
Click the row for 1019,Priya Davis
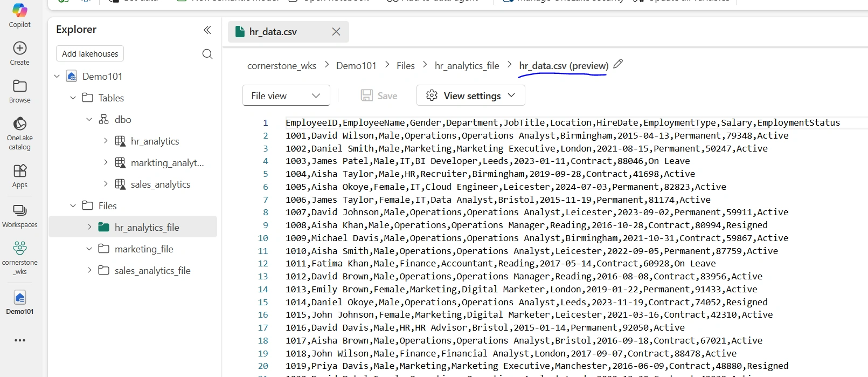pos(537,366)
